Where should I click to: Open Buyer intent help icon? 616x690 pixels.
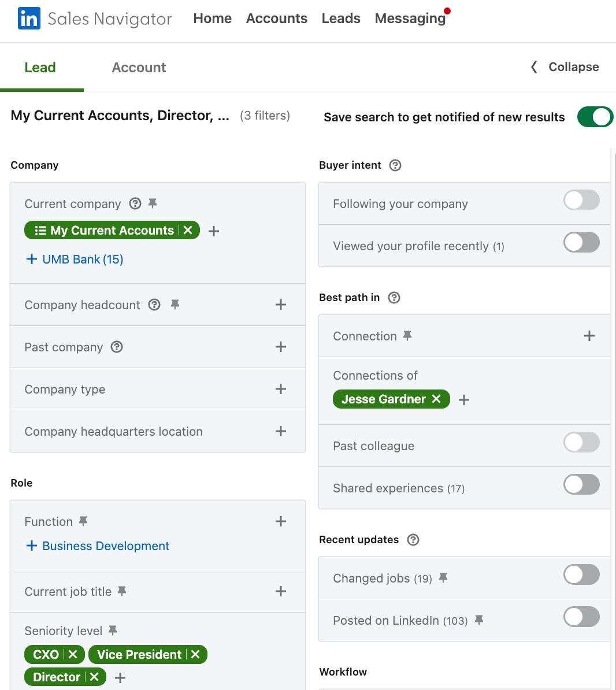coord(396,165)
